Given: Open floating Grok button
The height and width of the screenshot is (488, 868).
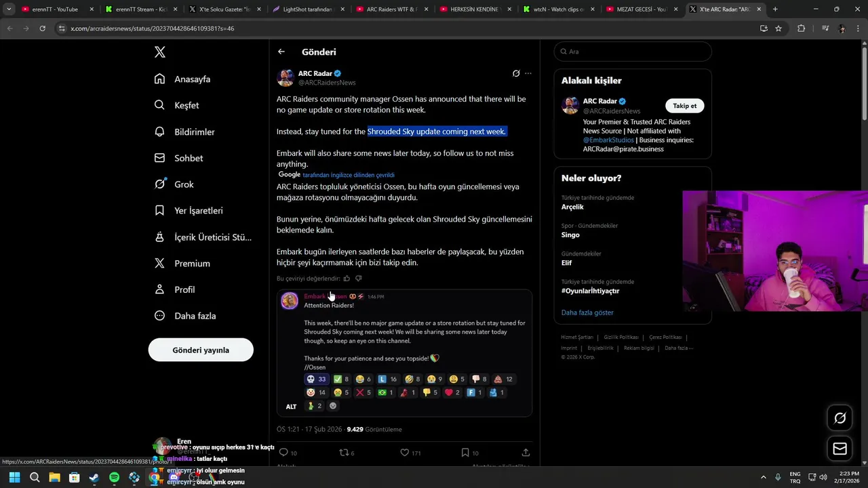Looking at the screenshot, I should point(840,418).
